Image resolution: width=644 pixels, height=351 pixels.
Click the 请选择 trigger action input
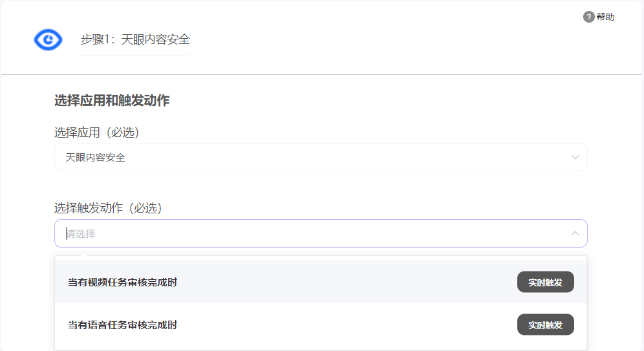click(x=321, y=233)
